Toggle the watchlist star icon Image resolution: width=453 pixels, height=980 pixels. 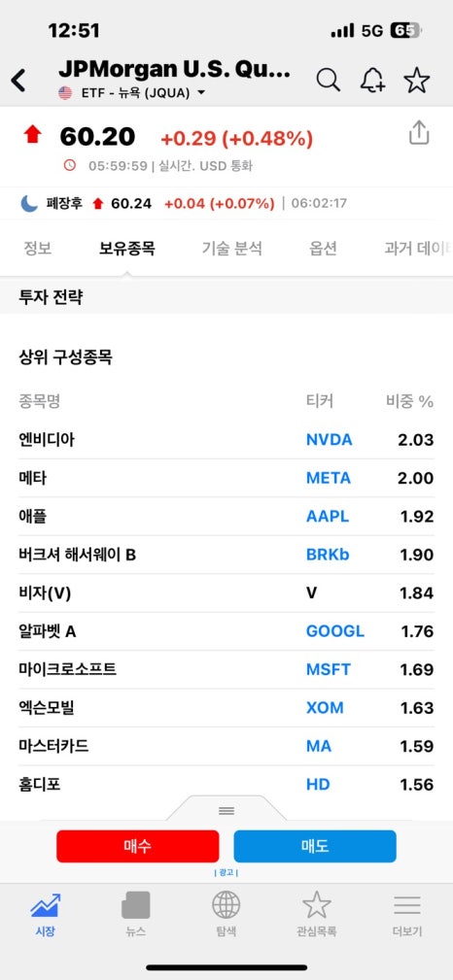pos(417,80)
